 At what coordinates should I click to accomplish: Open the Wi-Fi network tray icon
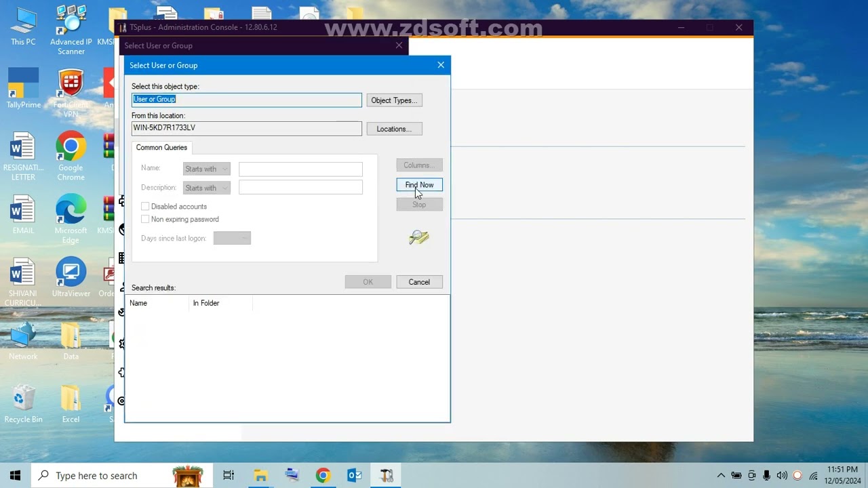[813, 475]
